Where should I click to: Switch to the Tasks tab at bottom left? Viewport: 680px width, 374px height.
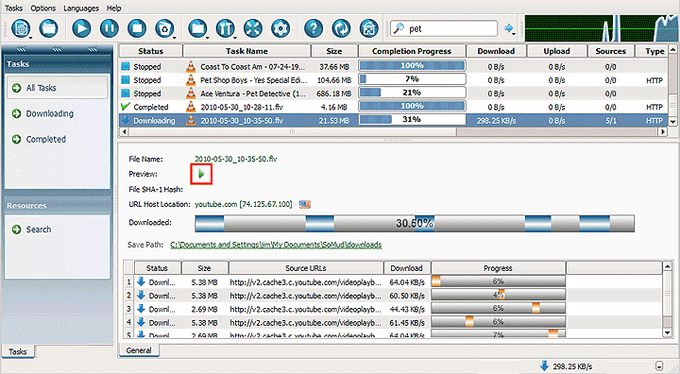[18, 351]
